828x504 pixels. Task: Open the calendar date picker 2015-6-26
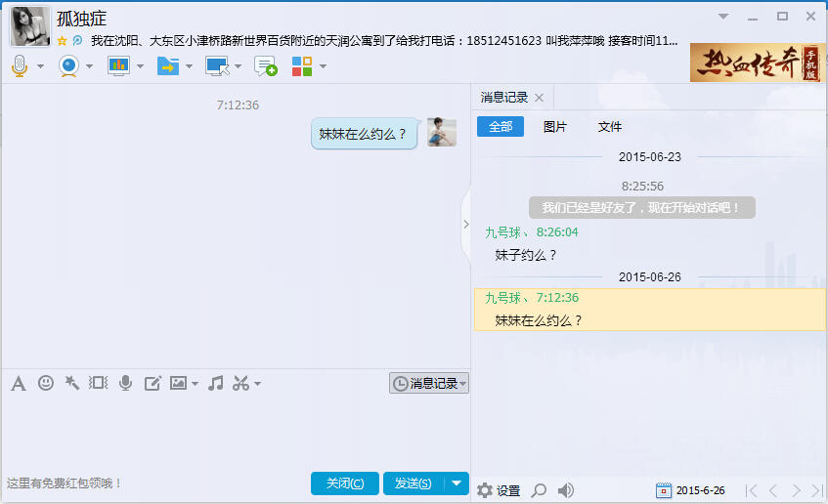[x=690, y=490]
